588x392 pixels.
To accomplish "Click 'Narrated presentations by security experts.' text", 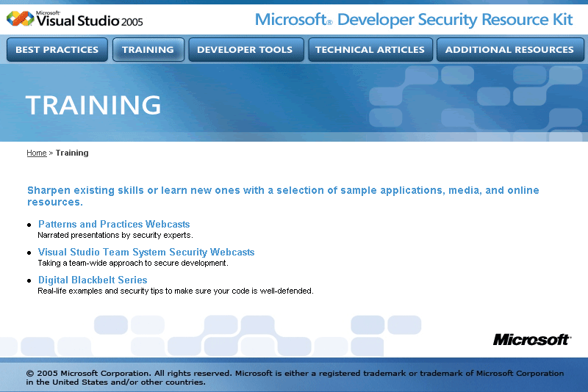I will (x=115, y=235).
